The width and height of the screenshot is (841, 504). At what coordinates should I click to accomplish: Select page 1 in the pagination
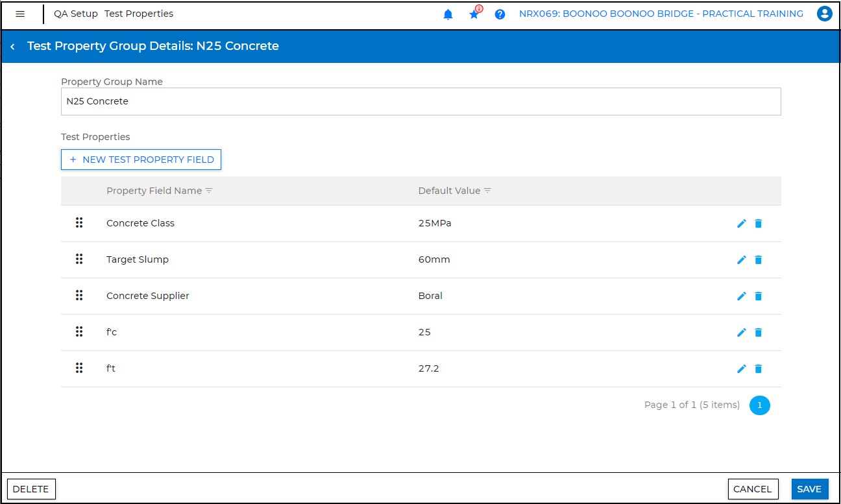click(x=759, y=405)
